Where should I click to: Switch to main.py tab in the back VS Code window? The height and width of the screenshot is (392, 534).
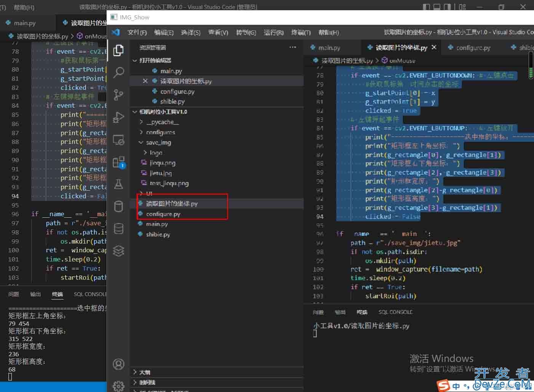pos(25,23)
